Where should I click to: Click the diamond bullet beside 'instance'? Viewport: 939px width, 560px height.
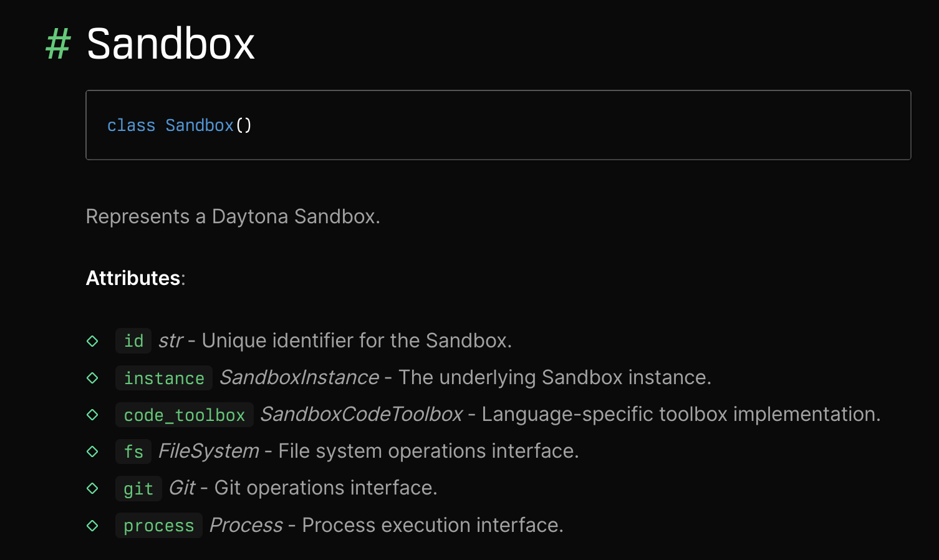click(92, 378)
